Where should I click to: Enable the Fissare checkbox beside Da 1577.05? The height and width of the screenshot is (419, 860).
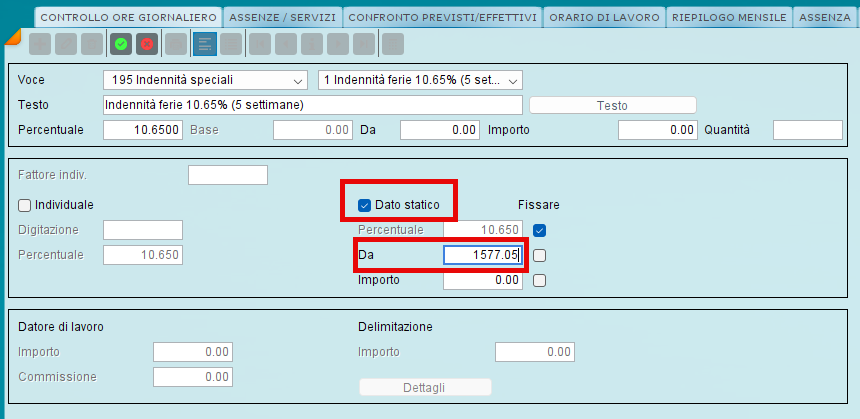tap(540, 256)
